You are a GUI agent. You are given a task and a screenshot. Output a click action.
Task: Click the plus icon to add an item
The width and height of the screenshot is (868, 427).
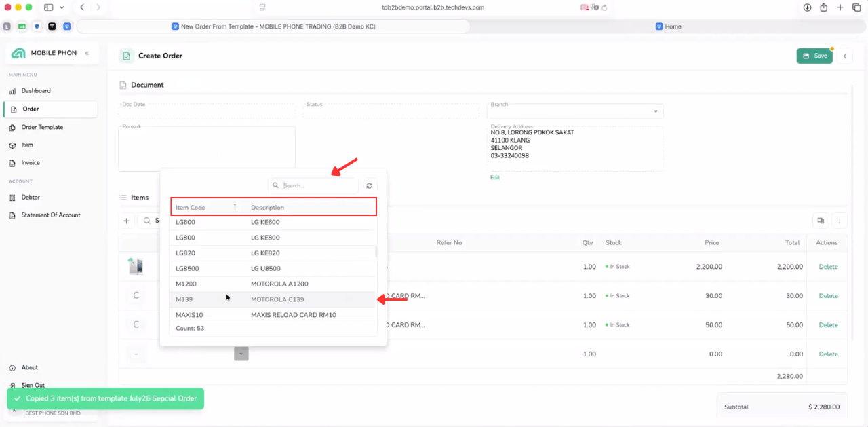click(126, 221)
